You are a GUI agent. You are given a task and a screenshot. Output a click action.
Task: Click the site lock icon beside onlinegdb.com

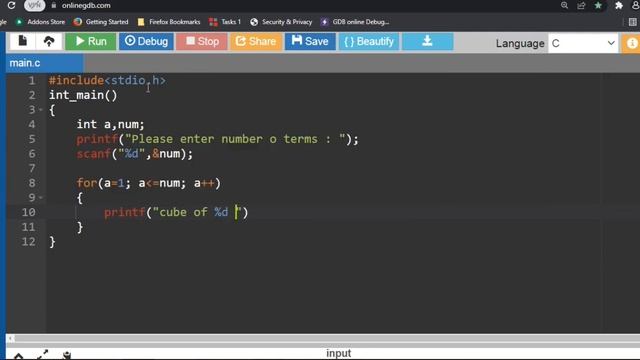tap(53, 5)
